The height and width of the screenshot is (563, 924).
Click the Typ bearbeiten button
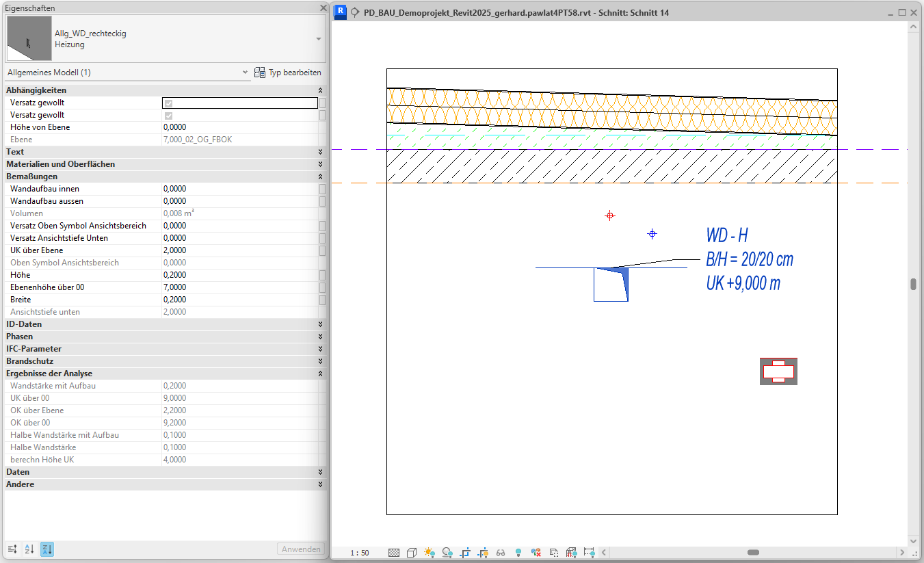pos(288,73)
